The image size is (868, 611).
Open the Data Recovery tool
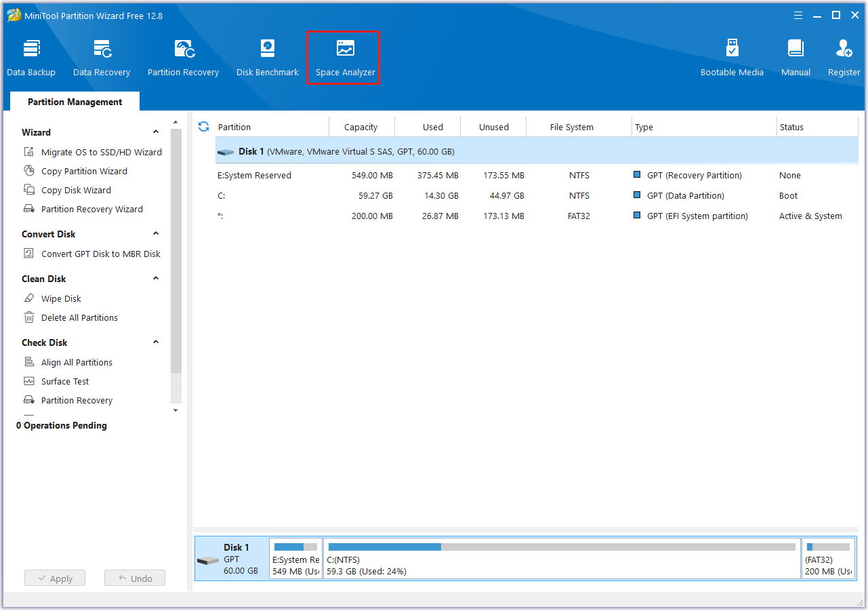[102, 58]
